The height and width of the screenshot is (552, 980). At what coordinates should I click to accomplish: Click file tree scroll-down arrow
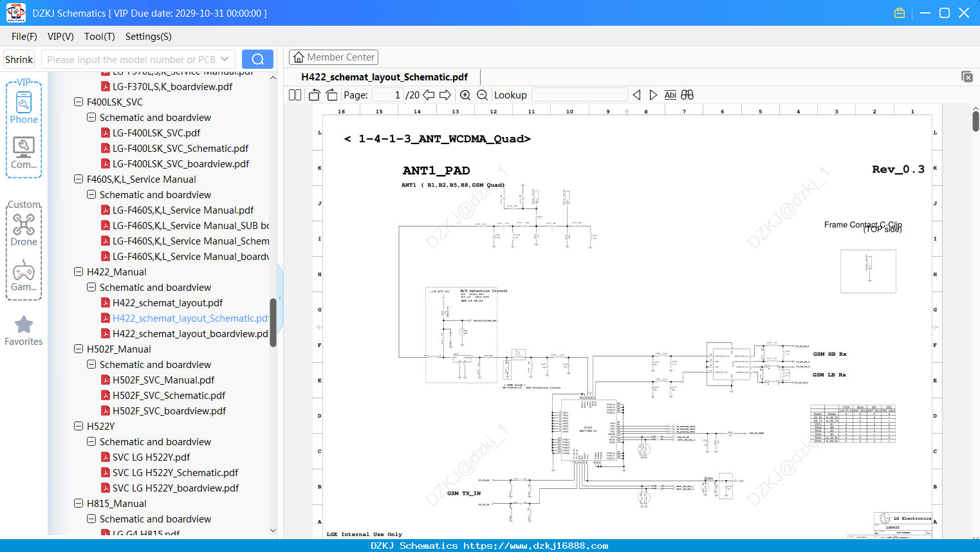click(273, 531)
